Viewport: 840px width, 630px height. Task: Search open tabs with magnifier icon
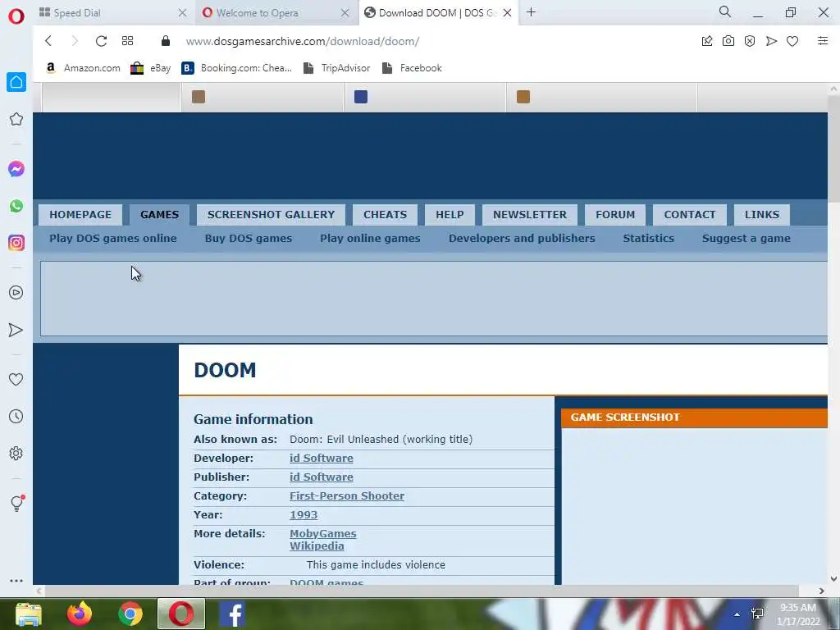tap(725, 11)
